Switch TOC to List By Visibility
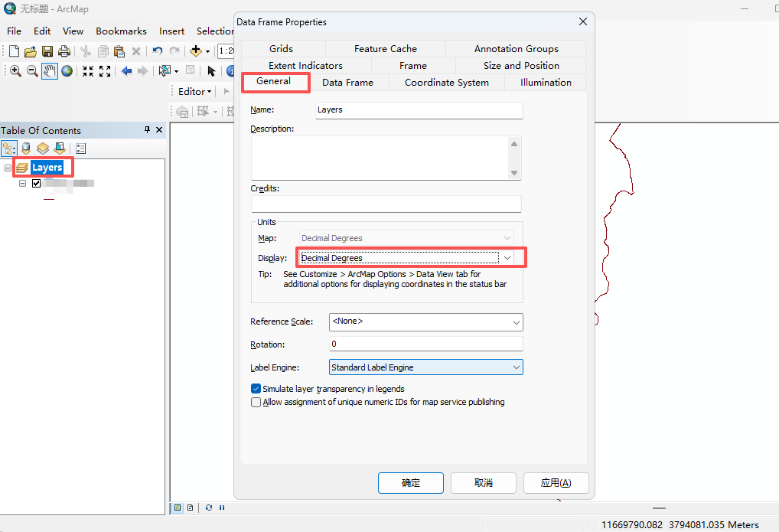 pos(43,149)
